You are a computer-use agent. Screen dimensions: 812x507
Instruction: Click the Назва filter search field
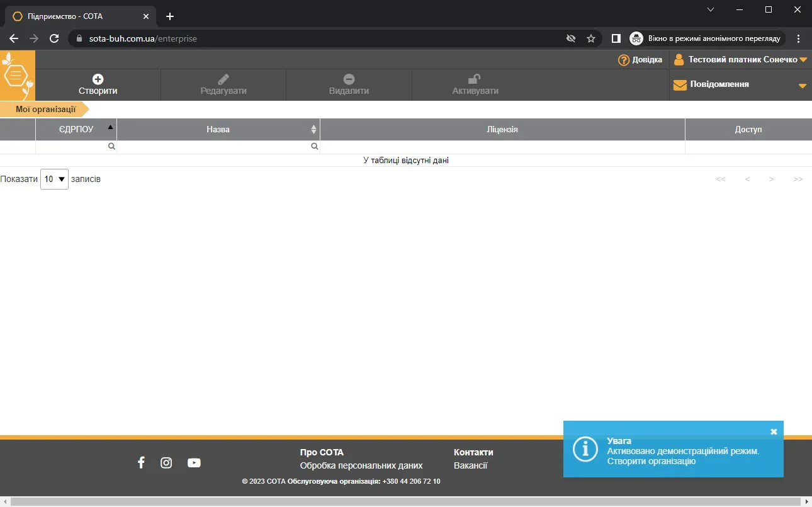click(218, 147)
